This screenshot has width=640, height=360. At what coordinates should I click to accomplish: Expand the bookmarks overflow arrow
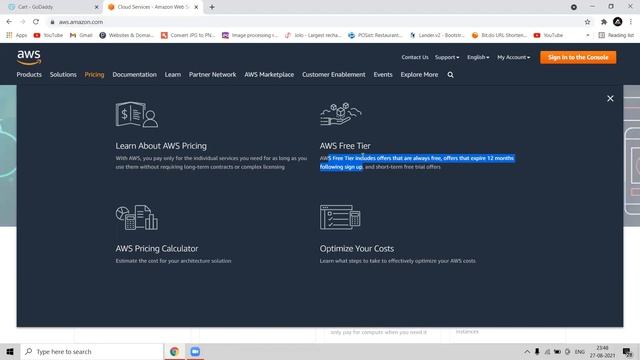click(588, 36)
